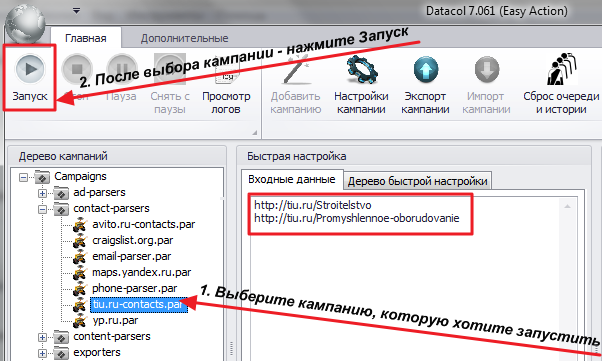
Task: Select email-parser.par campaign
Action: click(132, 256)
